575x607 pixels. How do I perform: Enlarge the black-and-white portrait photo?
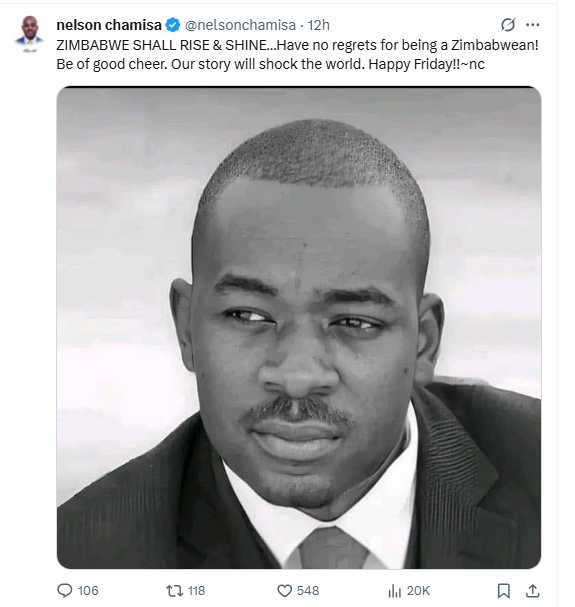point(299,328)
